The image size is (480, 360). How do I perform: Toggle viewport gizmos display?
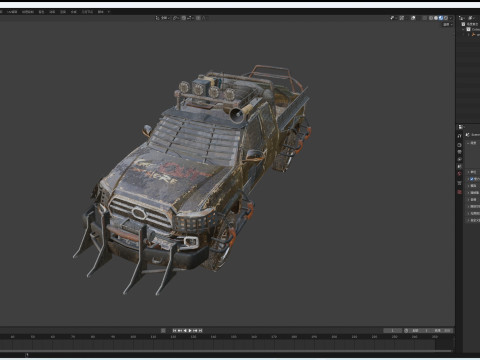coord(402,18)
